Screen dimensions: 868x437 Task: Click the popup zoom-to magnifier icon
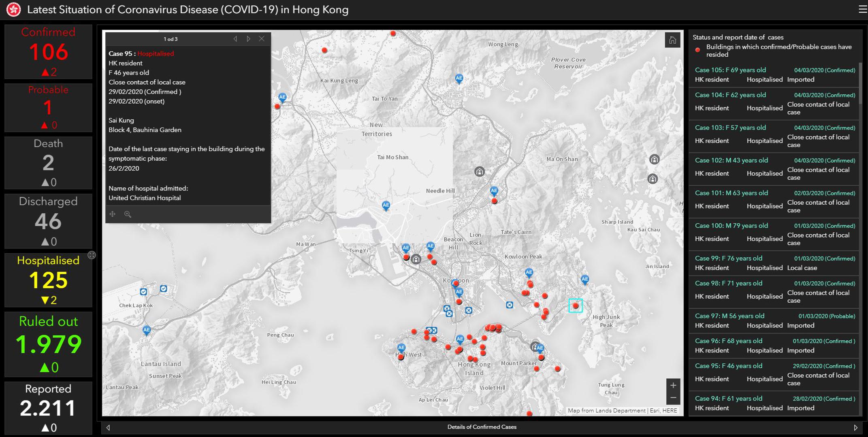coord(128,214)
